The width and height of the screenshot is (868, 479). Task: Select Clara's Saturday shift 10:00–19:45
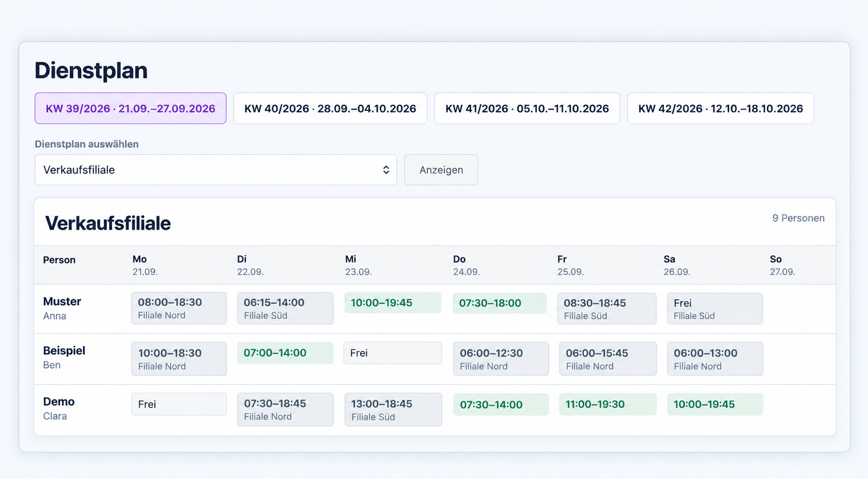pos(715,404)
